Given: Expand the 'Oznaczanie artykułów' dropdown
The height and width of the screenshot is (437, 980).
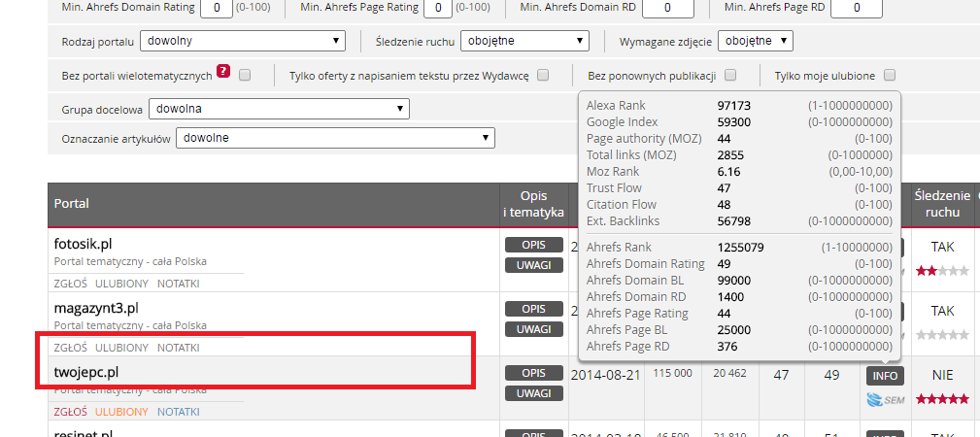Looking at the screenshot, I should (335, 139).
